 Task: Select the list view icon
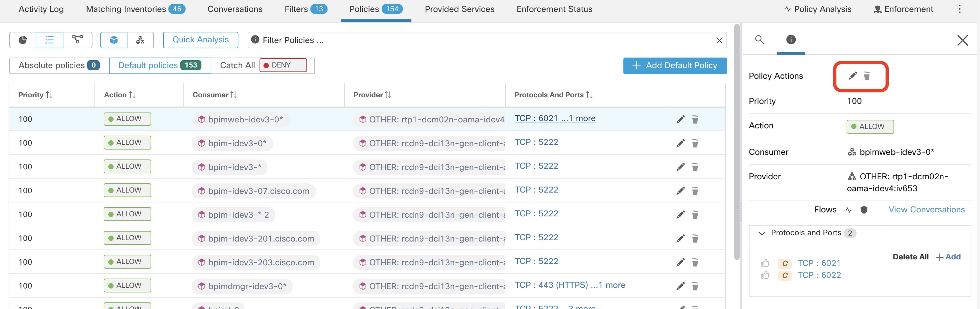coord(50,40)
